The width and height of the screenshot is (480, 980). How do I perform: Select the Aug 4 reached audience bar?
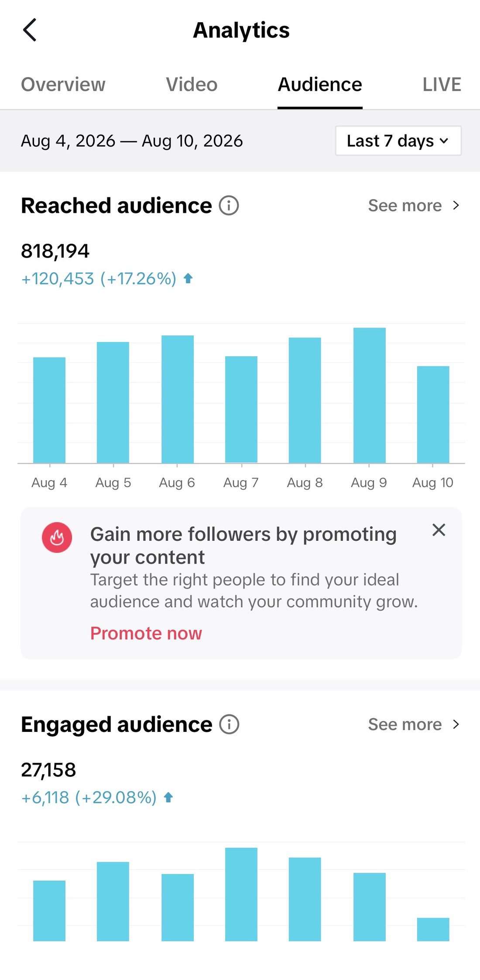click(x=49, y=410)
